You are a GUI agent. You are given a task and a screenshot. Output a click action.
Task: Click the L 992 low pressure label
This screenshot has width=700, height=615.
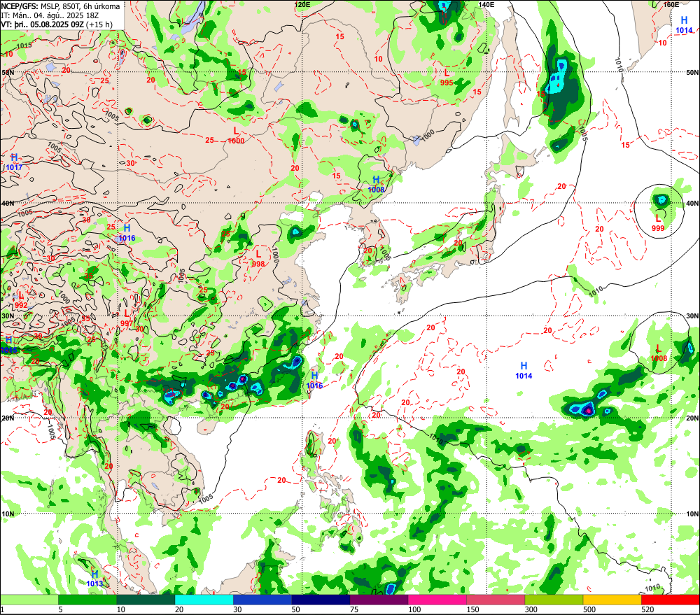[21, 300]
